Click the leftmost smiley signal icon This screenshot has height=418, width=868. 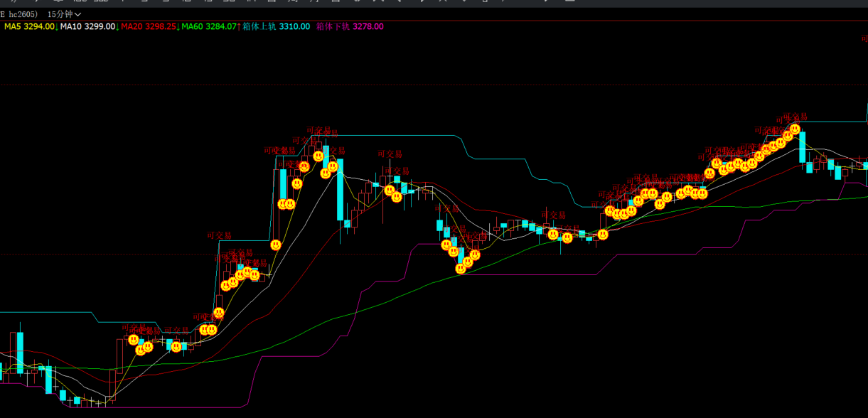coord(134,340)
